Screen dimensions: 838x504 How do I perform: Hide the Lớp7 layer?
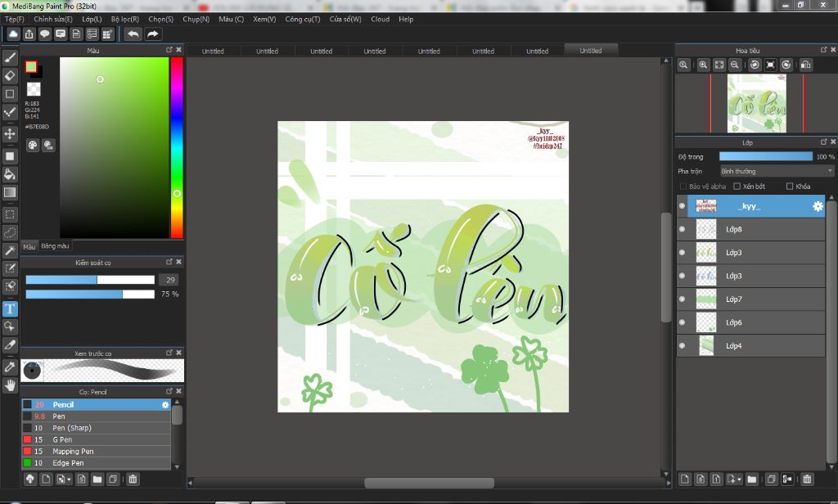click(682, 299)
